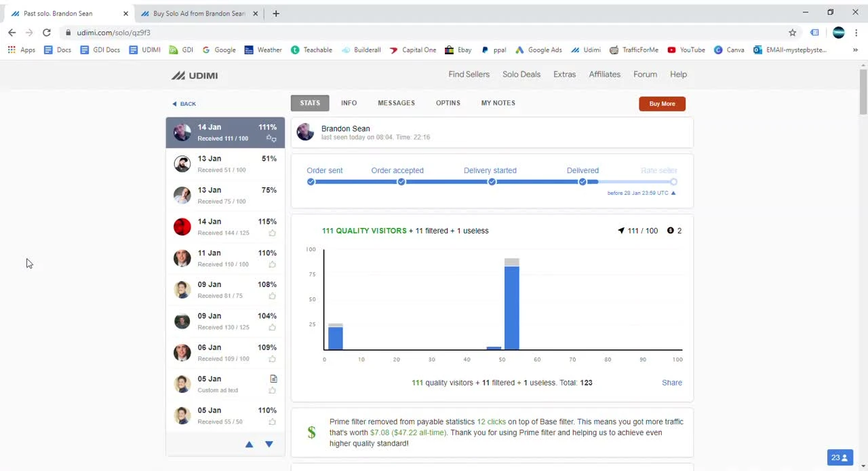Click the up arrow below the order list
Screen dimensions: 868x471
pyautogui.click(x=249, y=444)
